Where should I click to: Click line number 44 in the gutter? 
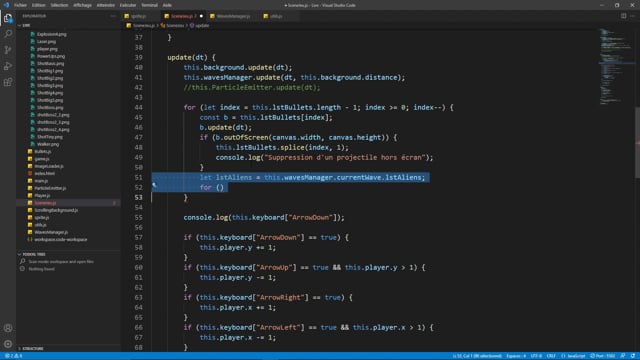tap(138, 107)
